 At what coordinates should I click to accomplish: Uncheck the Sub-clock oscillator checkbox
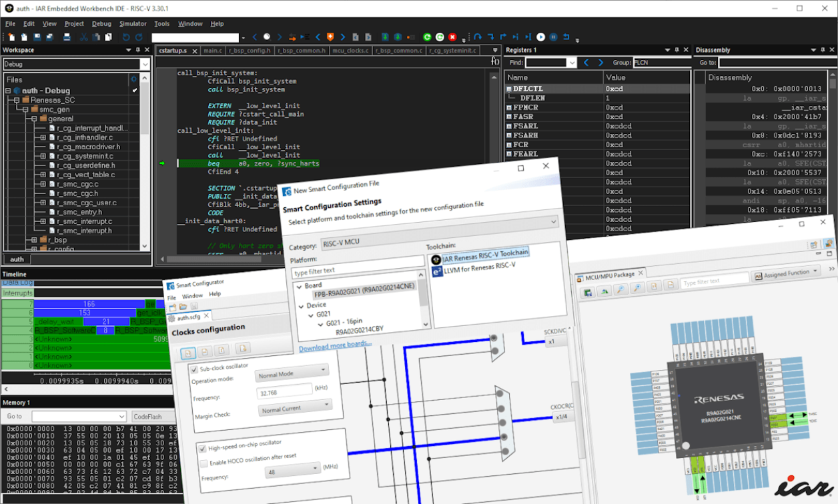click(194, 369)
